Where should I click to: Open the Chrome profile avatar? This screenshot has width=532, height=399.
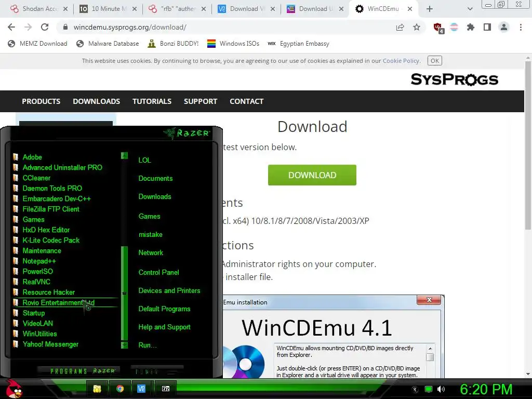(504, 27)
